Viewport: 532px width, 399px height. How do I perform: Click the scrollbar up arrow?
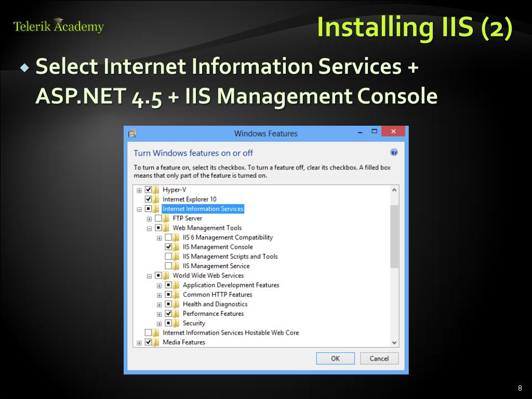394,190
